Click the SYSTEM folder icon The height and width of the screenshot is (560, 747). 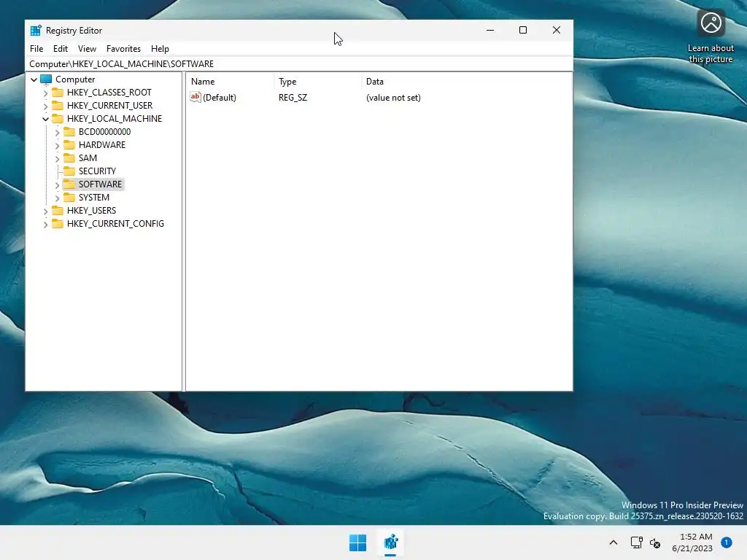(x=69, y=197)
